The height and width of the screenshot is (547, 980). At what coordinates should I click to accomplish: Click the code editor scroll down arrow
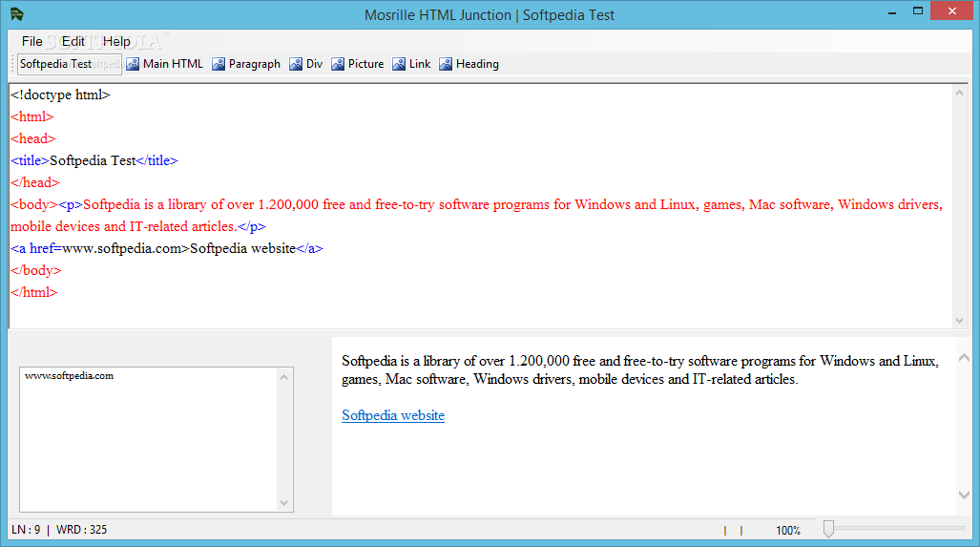point(959,321)
